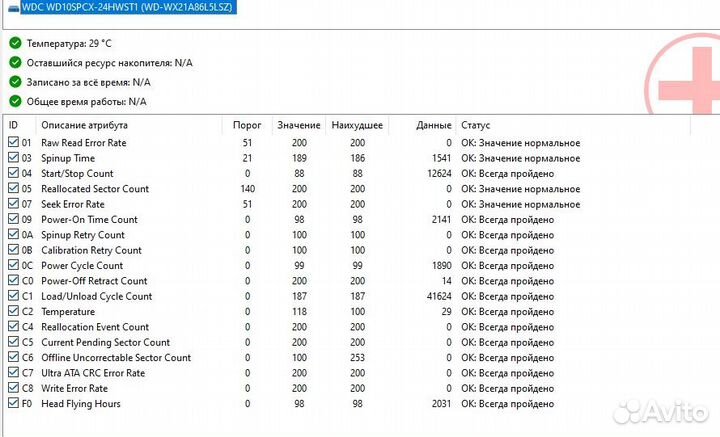Click green check icon next to Записано за всё время
This screenshot has width=720, height=437.
pos(14,82)
